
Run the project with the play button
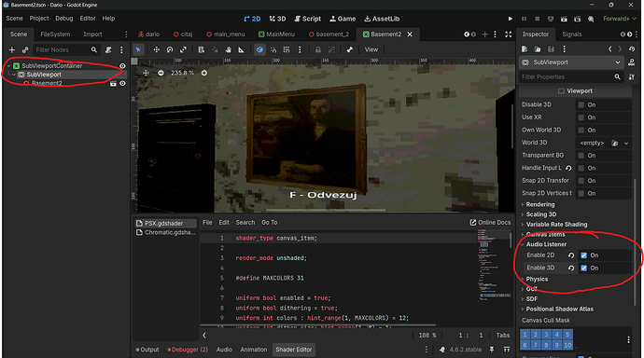tap(511, 19)
